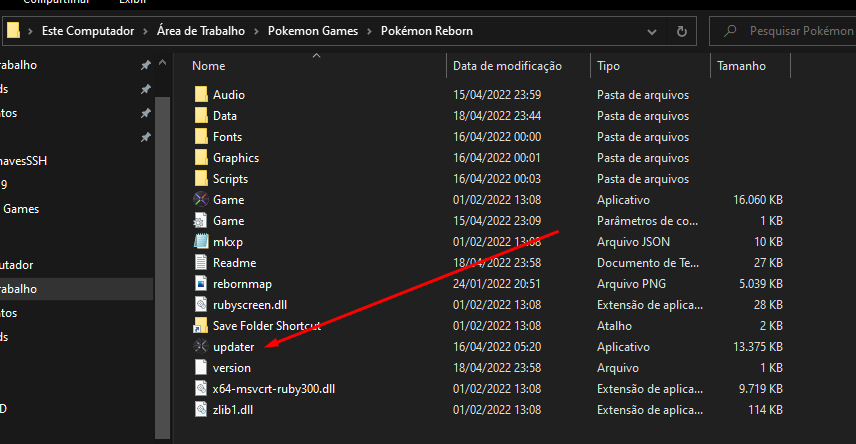Select the mkxp JSON file icon
Viewport: 856px width, 444px height.
(201, 241)
